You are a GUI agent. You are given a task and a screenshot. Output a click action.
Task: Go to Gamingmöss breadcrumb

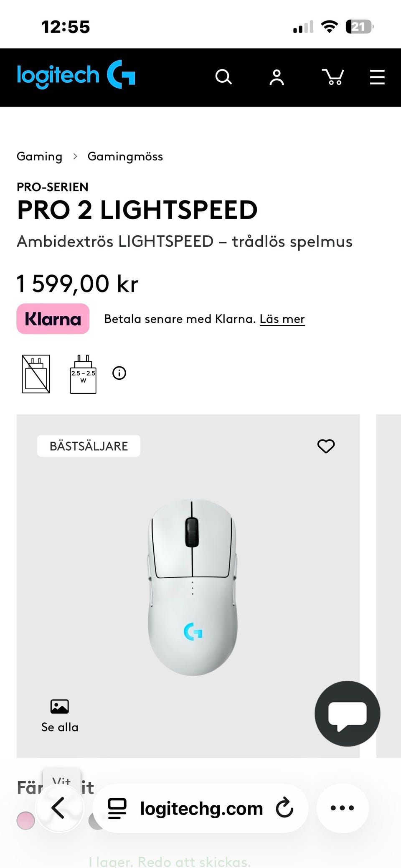click(x=125, y=157)
